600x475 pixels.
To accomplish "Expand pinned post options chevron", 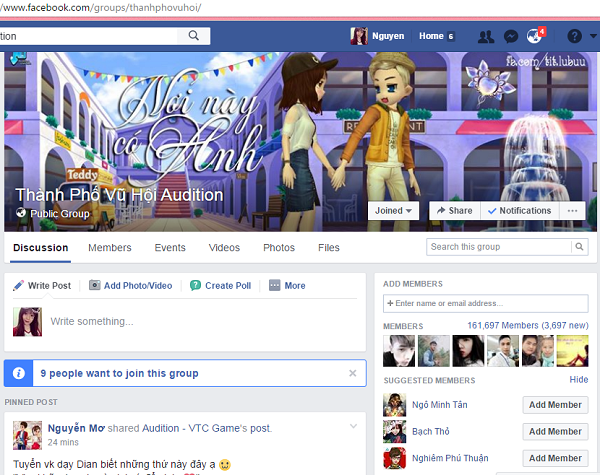I will coord(353,426).
